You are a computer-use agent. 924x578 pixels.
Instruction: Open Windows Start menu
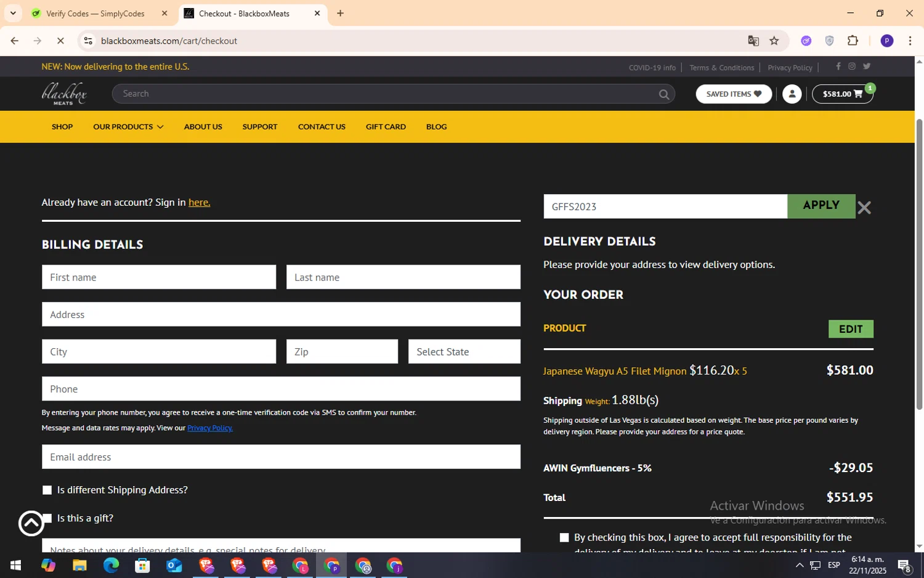[x=15, y=565]
